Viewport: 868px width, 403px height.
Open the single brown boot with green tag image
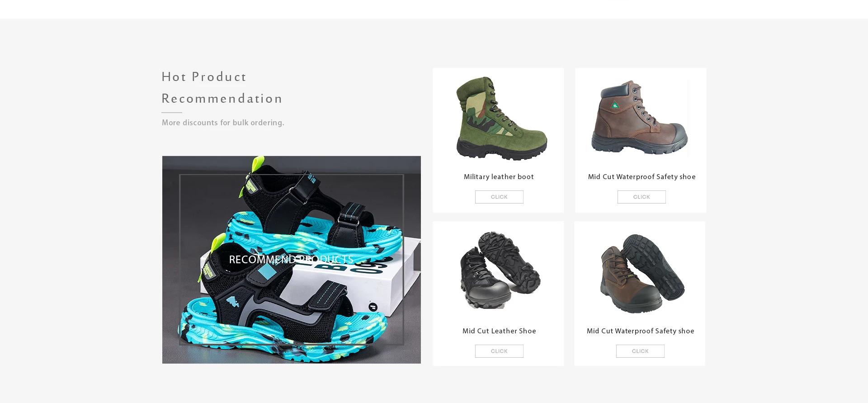coord(640,118)
